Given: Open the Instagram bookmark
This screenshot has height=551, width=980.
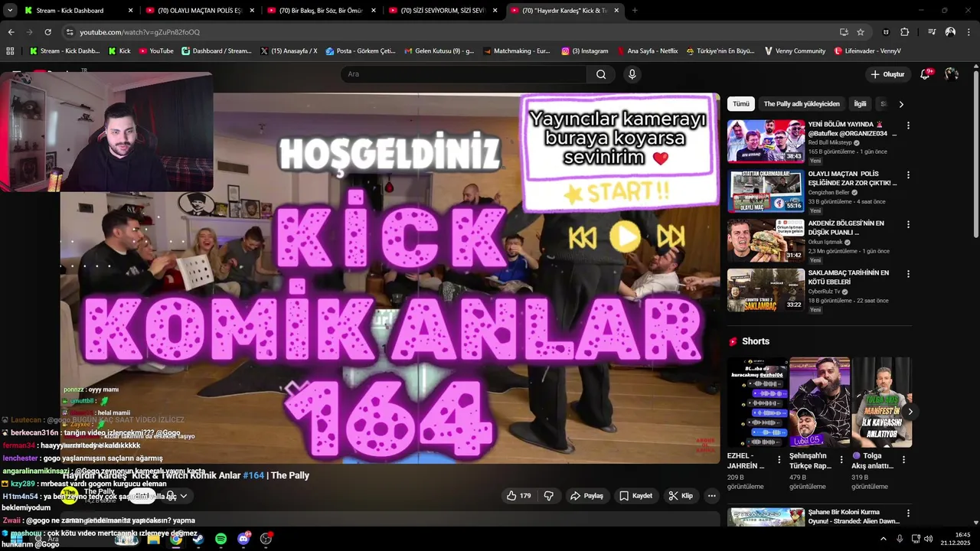Looking at the screenshot, I should 585,51.
